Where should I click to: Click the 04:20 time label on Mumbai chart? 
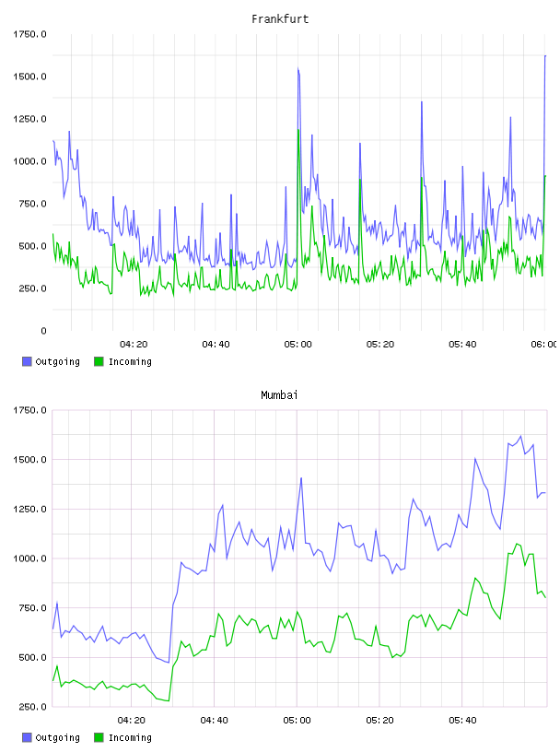[x=132, y=721]
